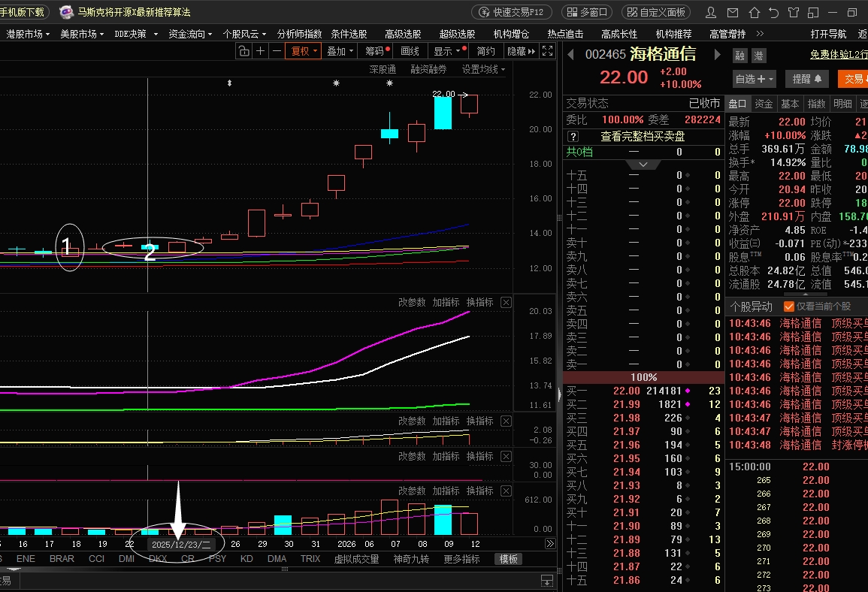Toggle 画线 drawing tools
The width and height of the screenshot is (868, 592).
click(x=410, y=51)
